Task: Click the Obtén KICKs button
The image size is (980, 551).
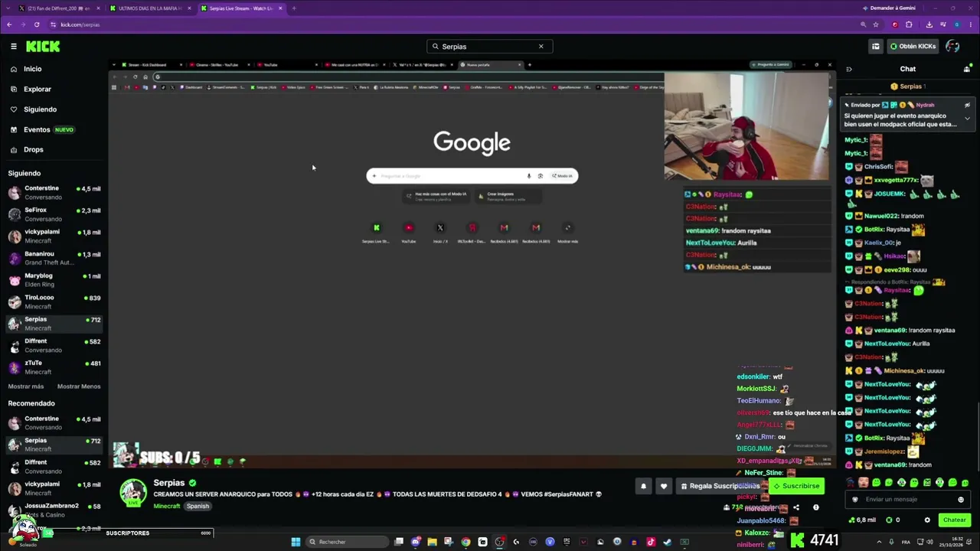Action: (x=913, y=47)
